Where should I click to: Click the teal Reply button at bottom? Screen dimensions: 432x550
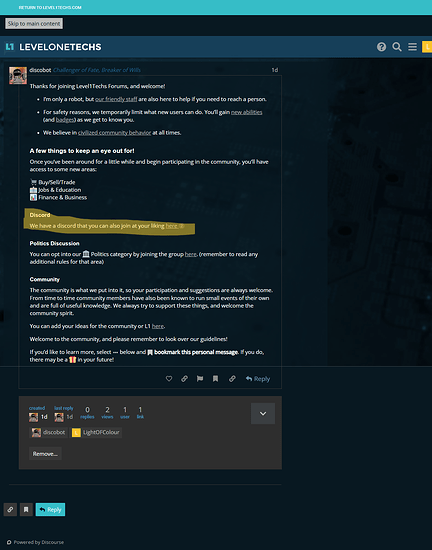click(50, 509)
